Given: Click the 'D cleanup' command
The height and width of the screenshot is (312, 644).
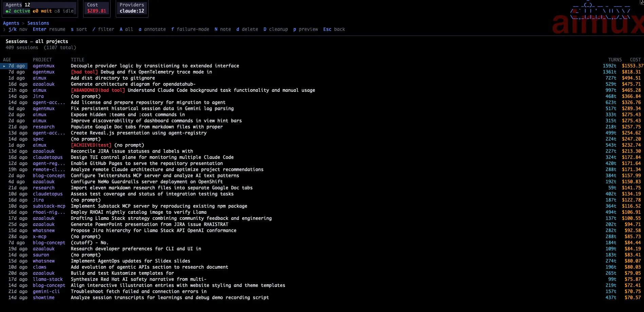Looking at the screenshot, I should pyautogui.click(x=276, y=29).
